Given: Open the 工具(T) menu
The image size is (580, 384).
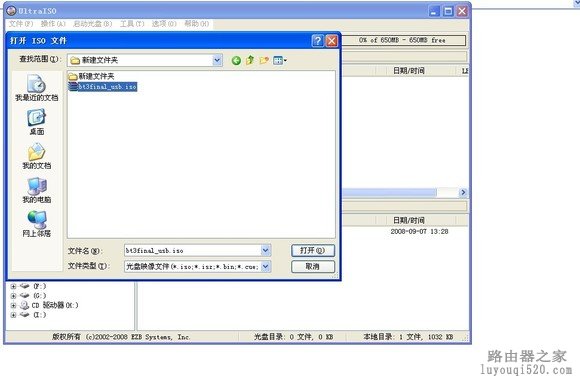Looking at the screenshot, I should 132,24.
